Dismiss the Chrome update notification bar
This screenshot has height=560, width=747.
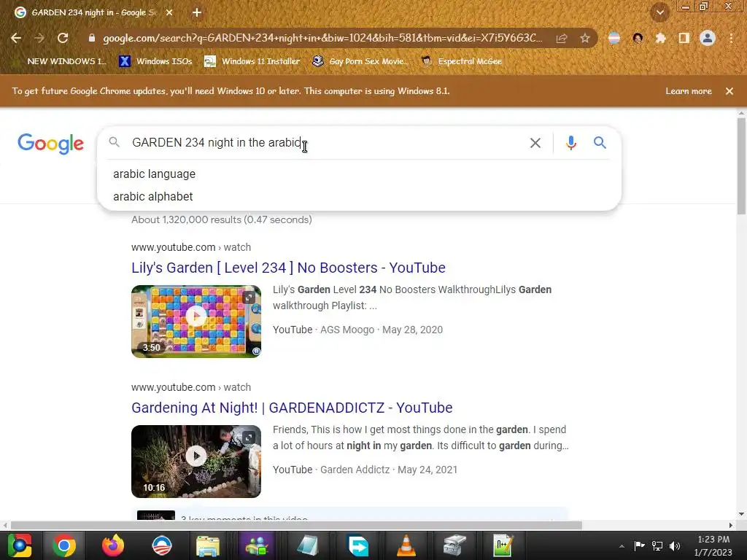(x=729, y=91)
